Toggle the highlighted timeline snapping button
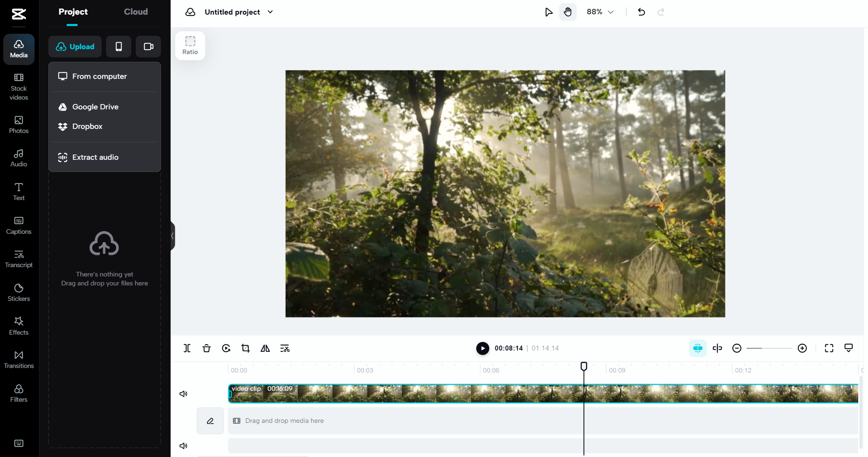The height and width of the screenshot is (457, 868). click(698, 348)
